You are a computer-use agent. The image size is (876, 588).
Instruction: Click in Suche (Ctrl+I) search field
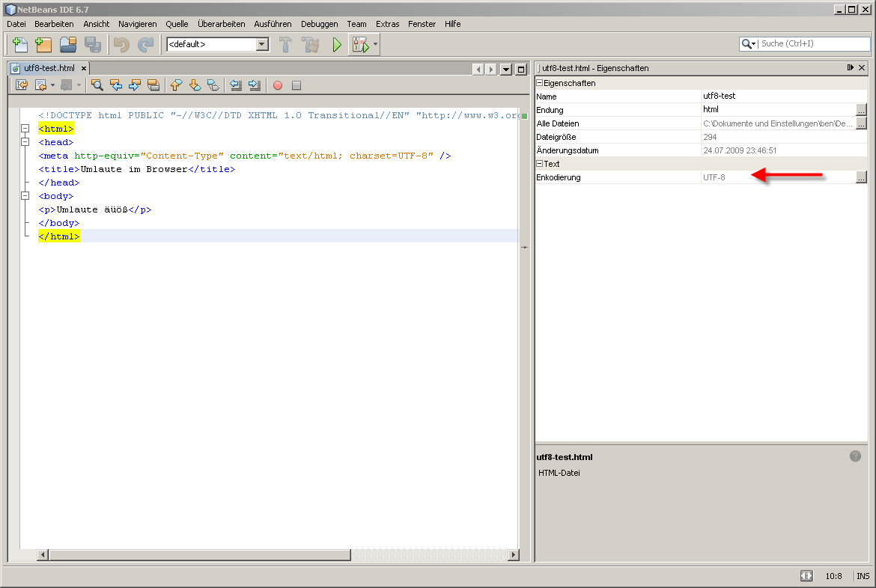point(815,43)
